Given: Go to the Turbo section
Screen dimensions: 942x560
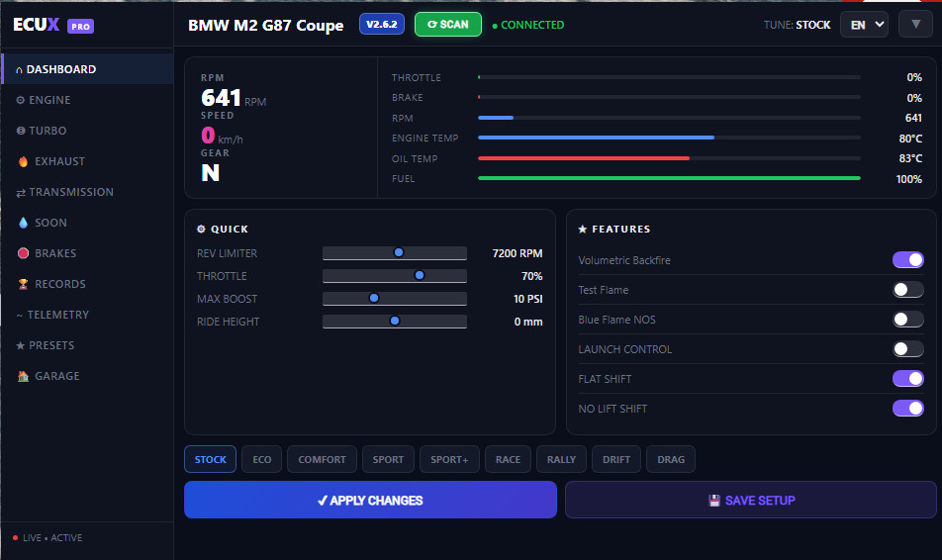Looking at the screenshot, I should coord(88,131).
